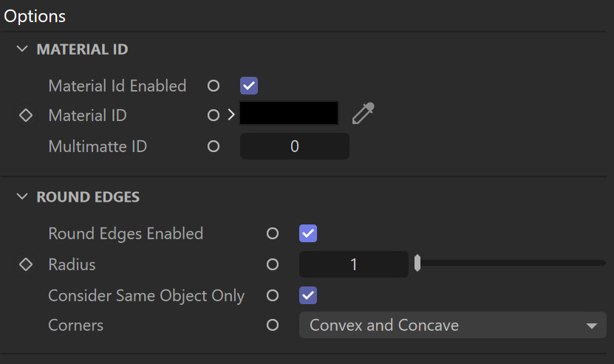Click the animation circle next to Corners

pos(273,326)
